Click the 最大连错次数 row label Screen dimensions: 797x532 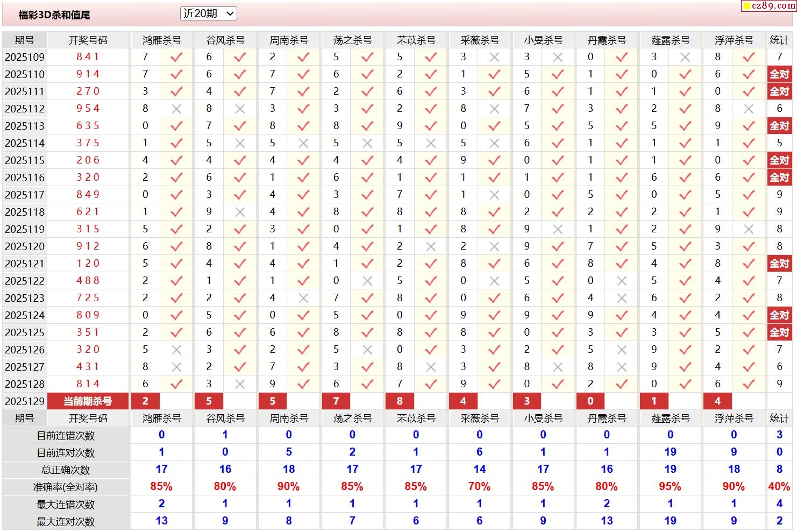coord(66,505)
